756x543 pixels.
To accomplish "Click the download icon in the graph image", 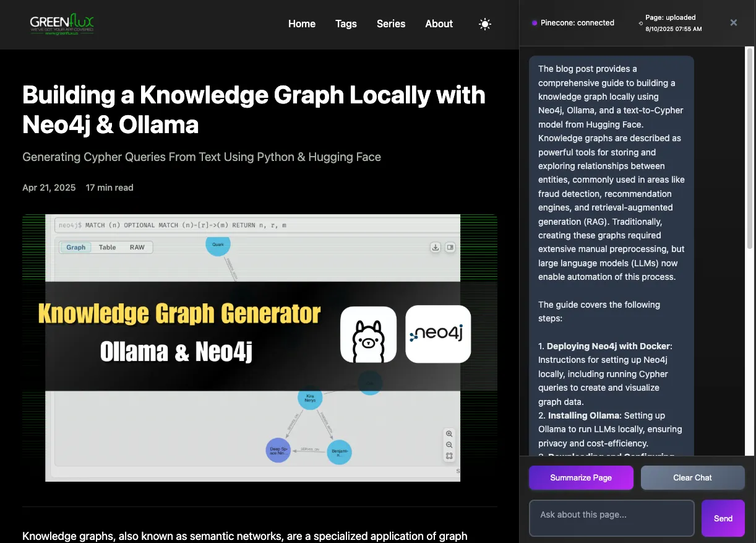I will [x=436, y=247].
